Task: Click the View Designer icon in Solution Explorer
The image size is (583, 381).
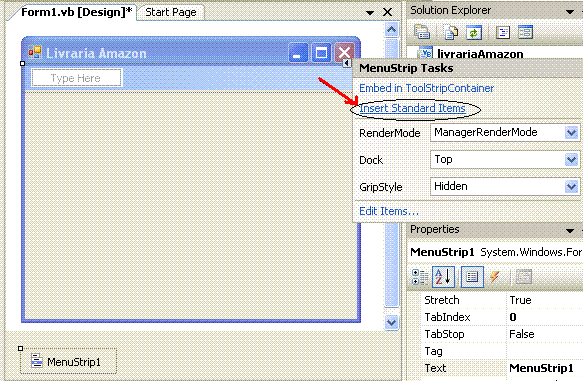Action: 525,33
